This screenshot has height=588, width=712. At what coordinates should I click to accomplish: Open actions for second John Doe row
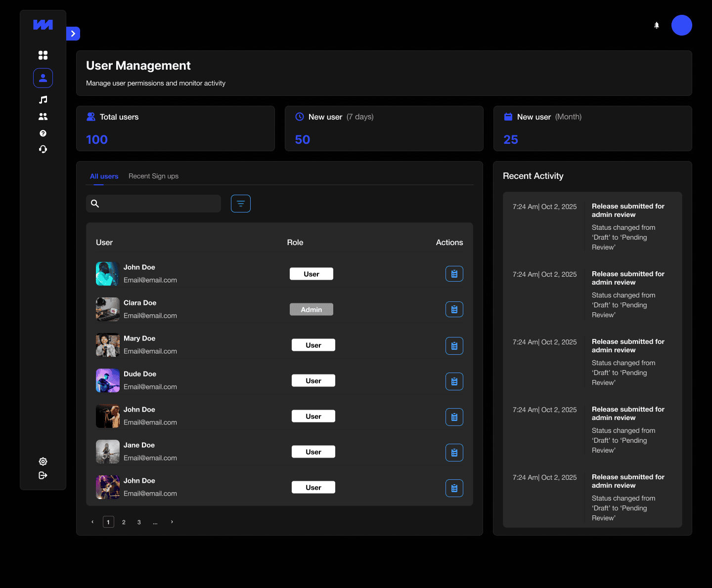(454, 417)
